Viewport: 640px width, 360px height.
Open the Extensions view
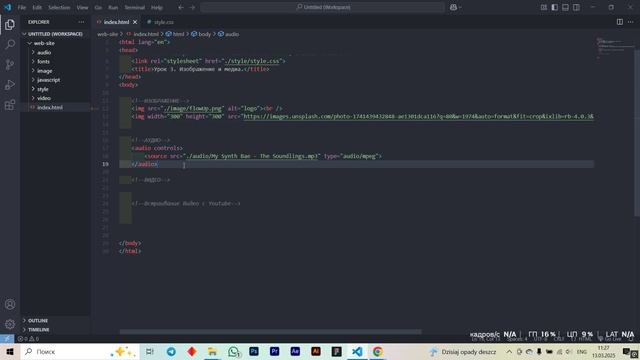pyautogui.click(x=10, y=105)
